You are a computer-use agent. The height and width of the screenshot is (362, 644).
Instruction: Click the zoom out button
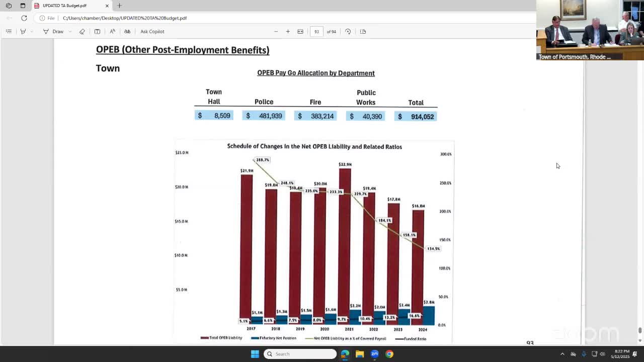click(x=276, y=31)
